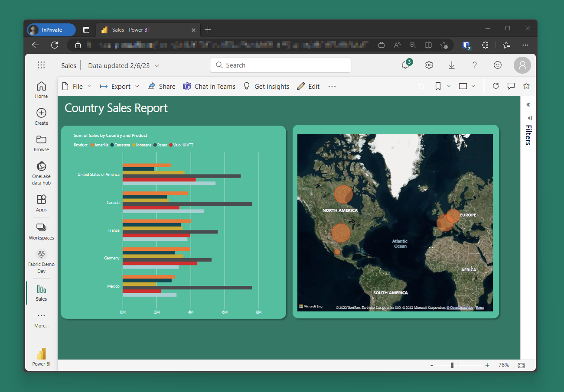Show More options in the left navigation
This screenshot has width=564, height=392.
(x=41, y=320)
